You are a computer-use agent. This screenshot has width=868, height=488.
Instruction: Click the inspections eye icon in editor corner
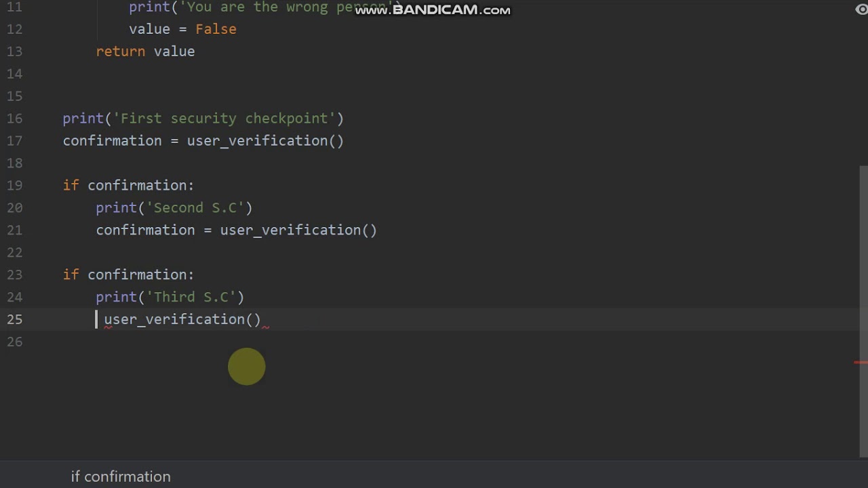click(861, 9)
